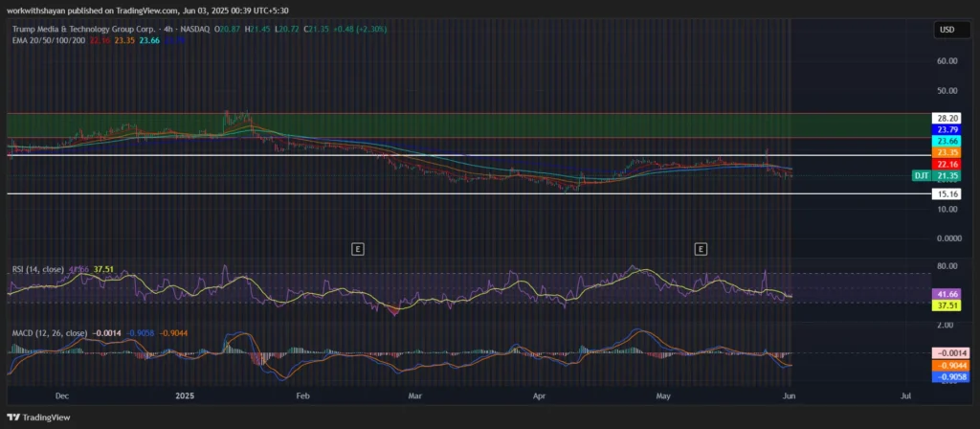Click the white 28.20 price axis label

tap(947, 118)
